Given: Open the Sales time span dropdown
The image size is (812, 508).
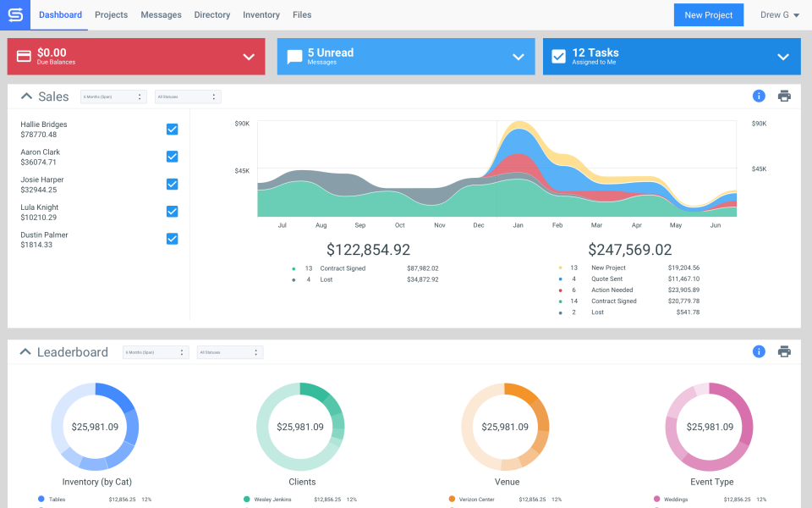Looking at the screenshot, I should point(113,97).
